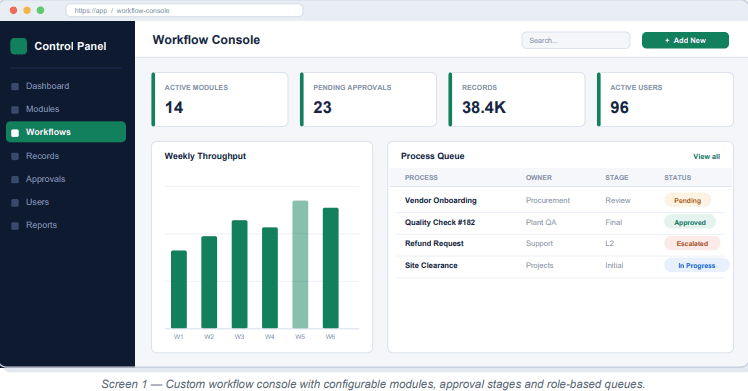The width and height of the screenshot is (748, 391).
Task: Click the square icon beside Records
Action: (15, 156)
